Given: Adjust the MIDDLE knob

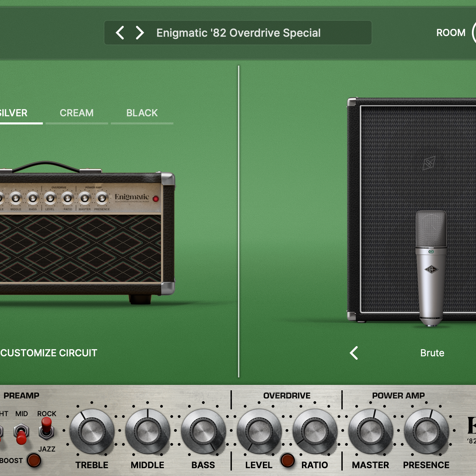Looking at the screenshot, I should (148, 431).
